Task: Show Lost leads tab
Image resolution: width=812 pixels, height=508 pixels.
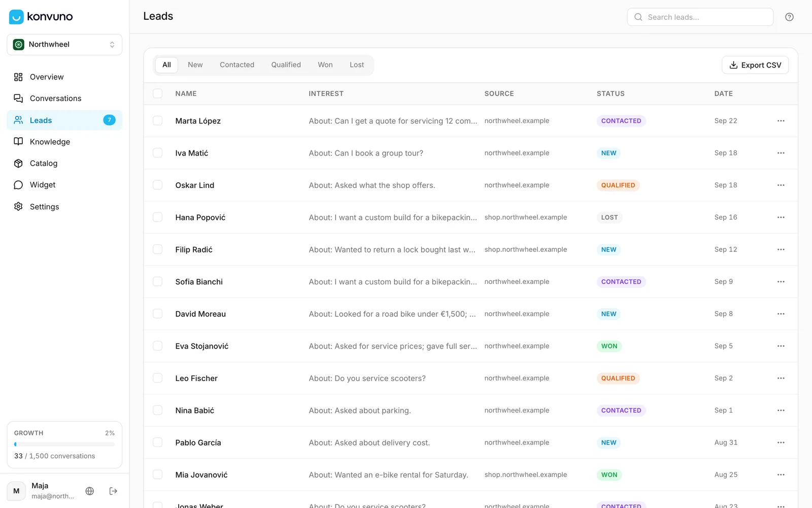Action: click(357, 65)
